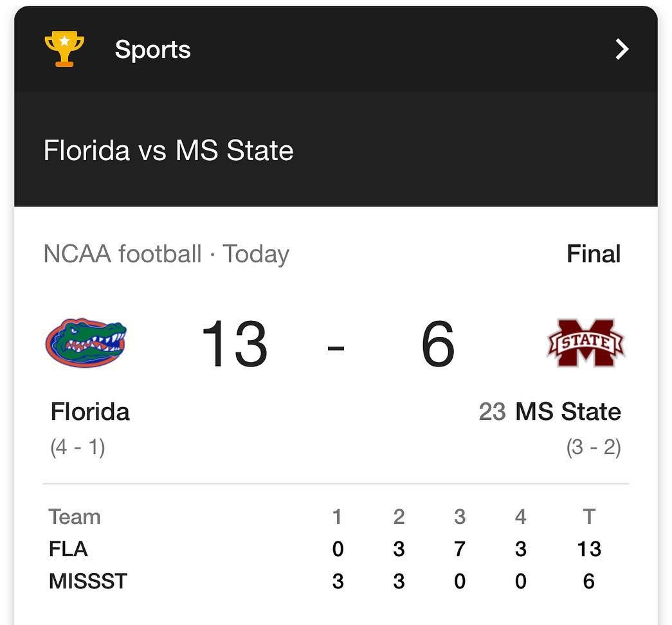Click the Florida team name
672x625 pixels.
coord(90,412)
